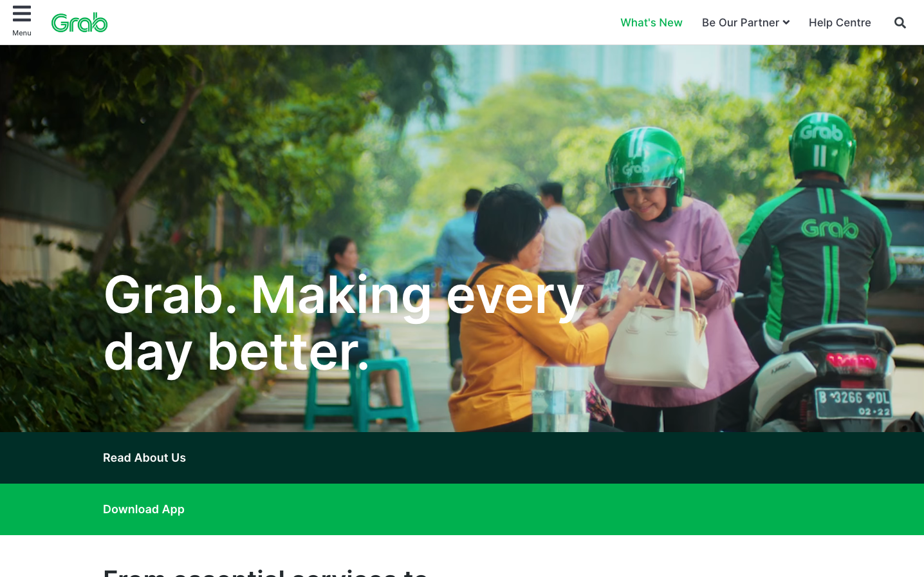Screen dimensions: 924x577
Task: Click the green Grab logo
Action: tap(79, 23)
